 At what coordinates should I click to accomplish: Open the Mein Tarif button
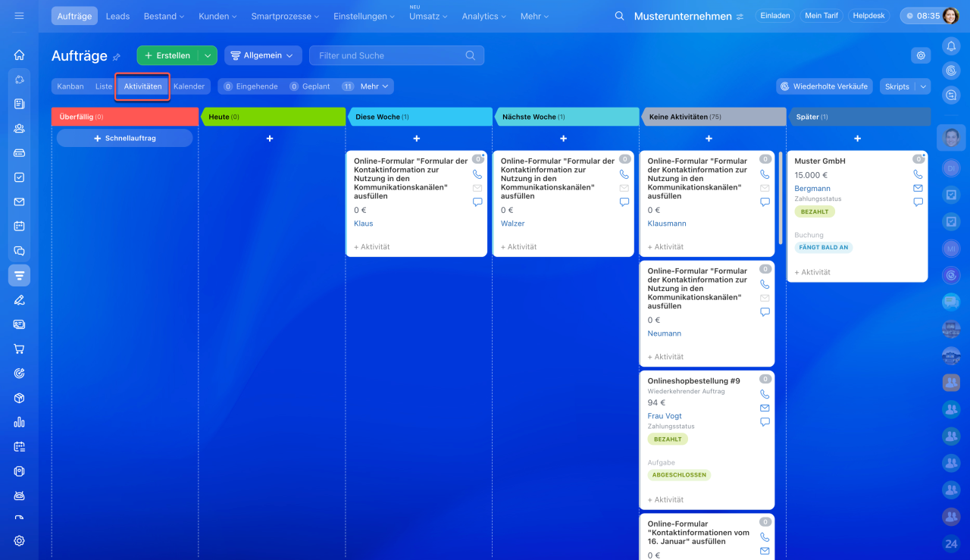click(x=822, y=16)
